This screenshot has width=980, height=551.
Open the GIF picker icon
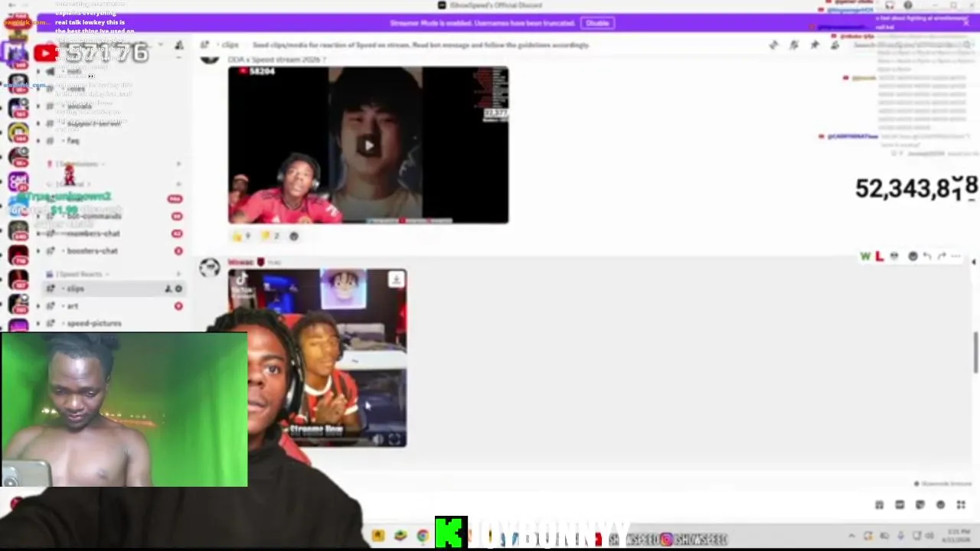(900, 505)
